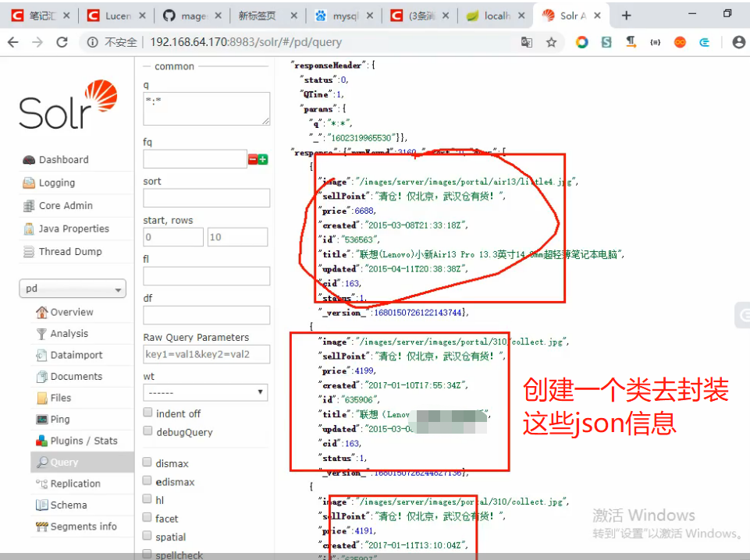
Task: Open the wt response format dropdown
Action: pos(205,392)
